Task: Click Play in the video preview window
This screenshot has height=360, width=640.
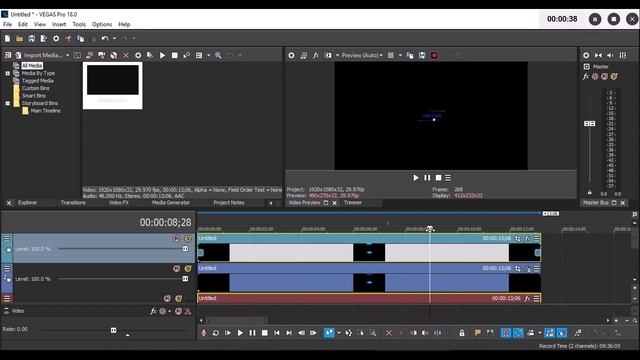Action: [416, 178]
